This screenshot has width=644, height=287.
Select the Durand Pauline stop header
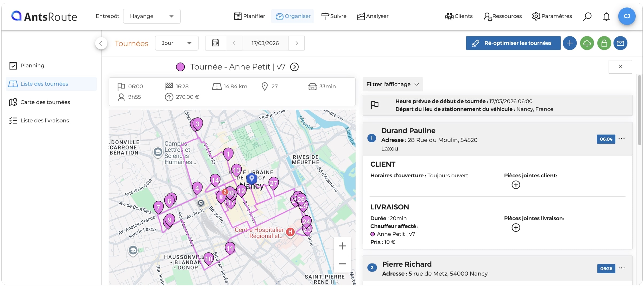pyautogui.click(x=497, y=139)
